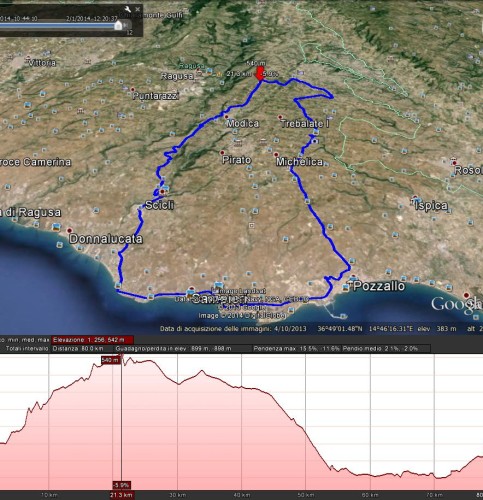Image resolution: width=483 pixels, height=500 pixels.
Task: Click the Distanza 80.0 km field
Action: [x=78, y=349]
